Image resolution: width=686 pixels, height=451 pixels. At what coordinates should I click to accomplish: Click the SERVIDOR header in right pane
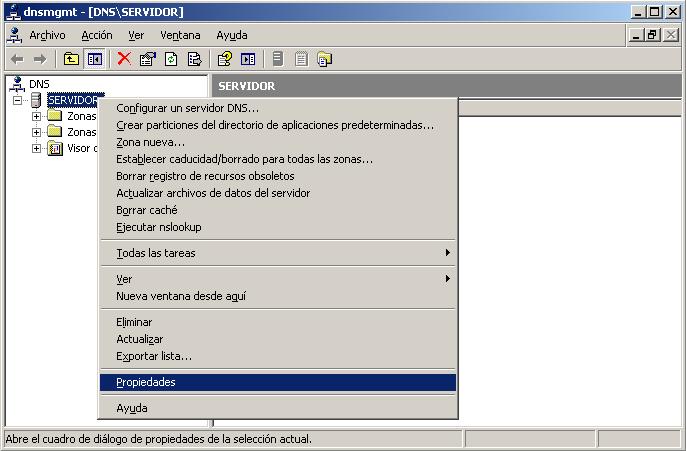(246, 86)
